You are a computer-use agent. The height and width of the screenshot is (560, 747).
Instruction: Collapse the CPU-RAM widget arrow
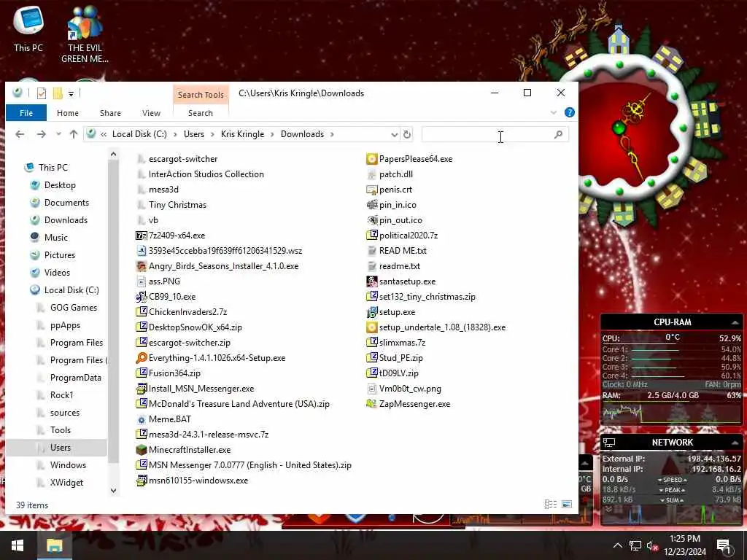tap(735, 322)
